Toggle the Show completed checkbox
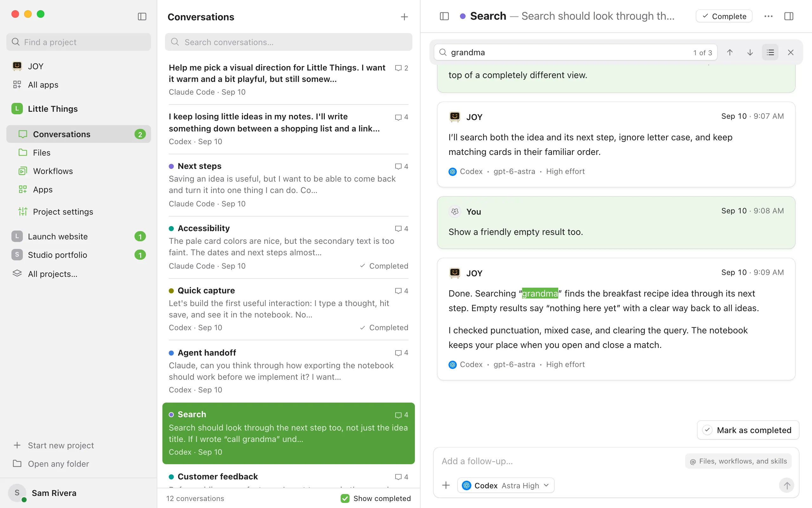The image size is (812, 508). pyautogui.click(x=344, y=498)
